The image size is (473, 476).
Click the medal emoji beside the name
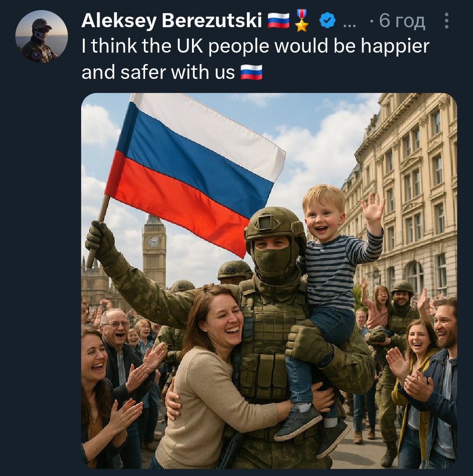coord(302,21)
